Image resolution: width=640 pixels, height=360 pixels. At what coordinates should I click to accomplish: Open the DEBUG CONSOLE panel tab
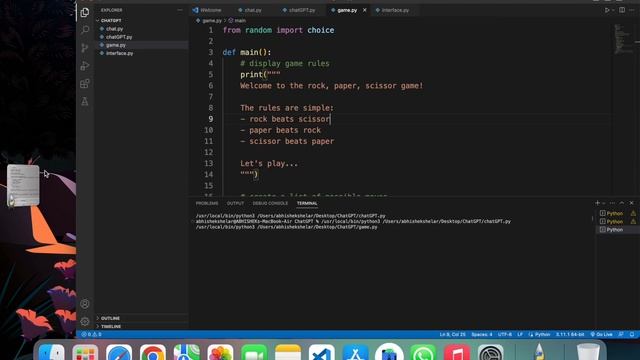[x=270, y=203]
